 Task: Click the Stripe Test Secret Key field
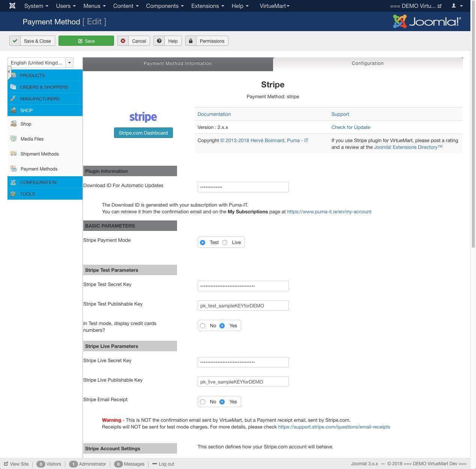coord(243,286)
